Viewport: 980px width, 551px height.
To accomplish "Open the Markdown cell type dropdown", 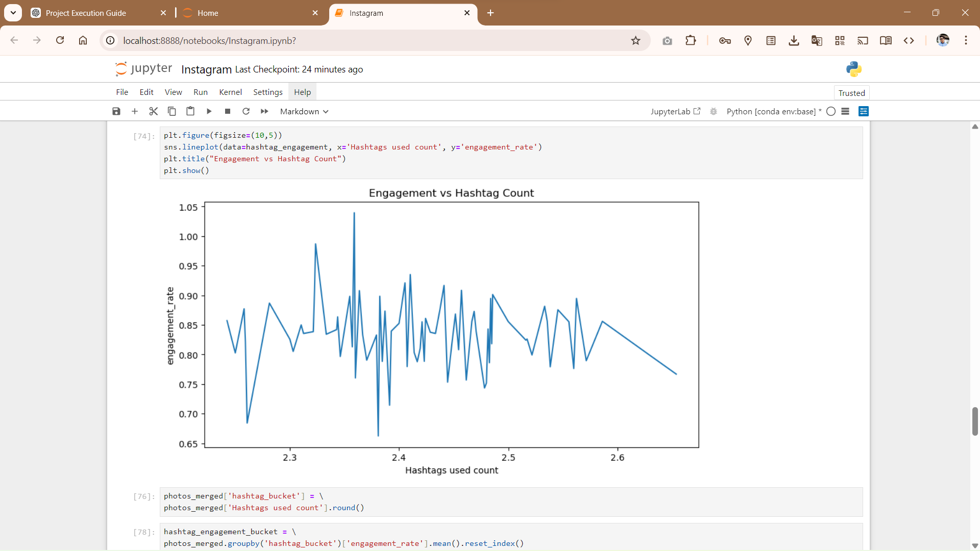I will pyautogui.click(x=304, y=111).
